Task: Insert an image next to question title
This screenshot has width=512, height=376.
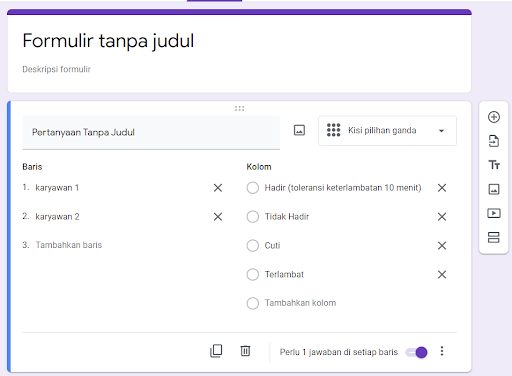Action: (299, 130)
